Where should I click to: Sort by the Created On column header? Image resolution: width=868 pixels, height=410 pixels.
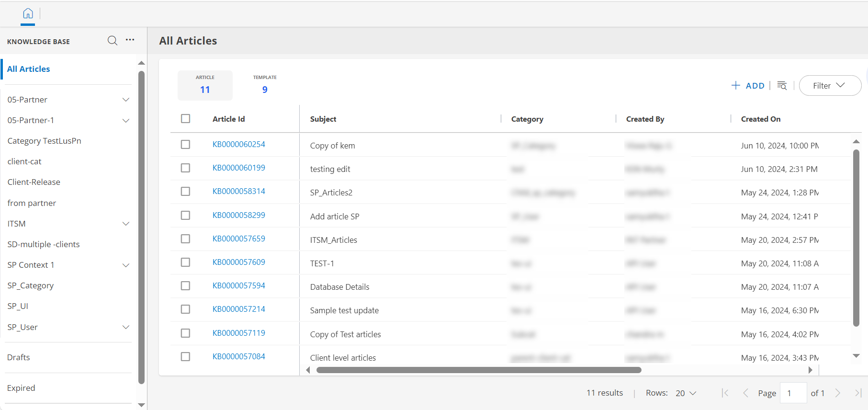761,119
